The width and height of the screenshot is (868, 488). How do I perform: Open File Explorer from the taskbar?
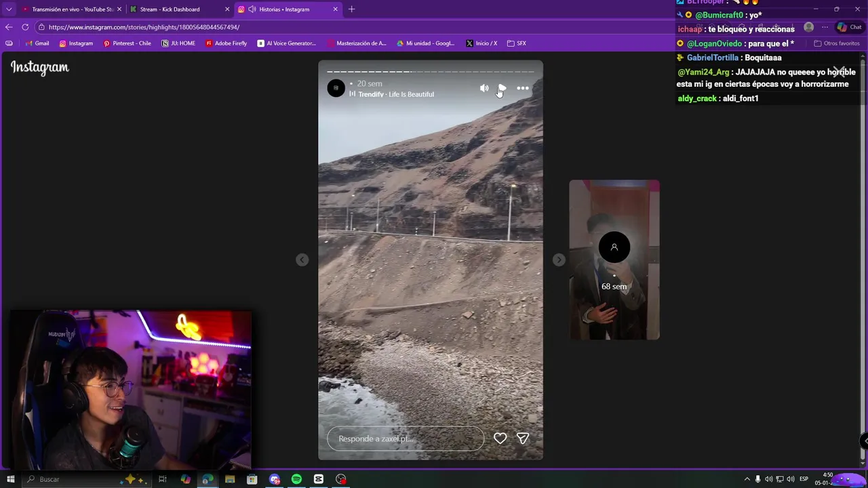(x=230, y=479)
